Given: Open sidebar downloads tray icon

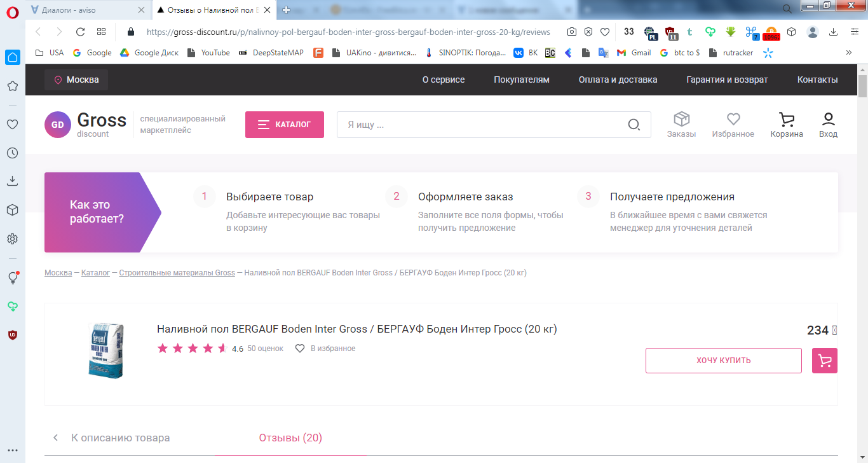Looking at the screenshot, I should click(13, 181).
